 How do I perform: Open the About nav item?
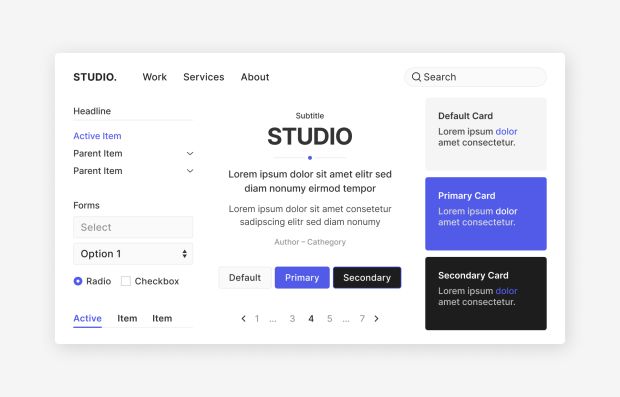pyautogui.click(x=255, y=77)
